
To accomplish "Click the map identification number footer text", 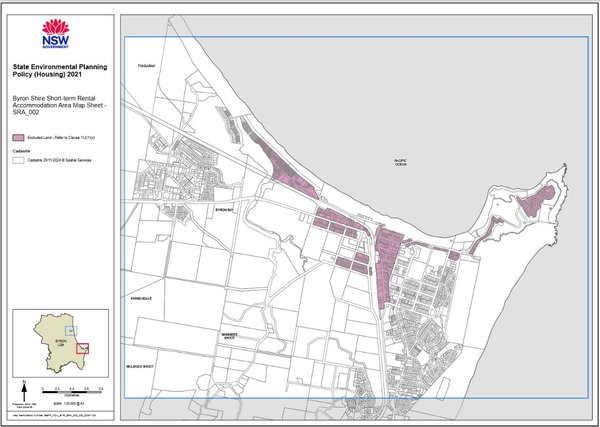I will 55,415.
